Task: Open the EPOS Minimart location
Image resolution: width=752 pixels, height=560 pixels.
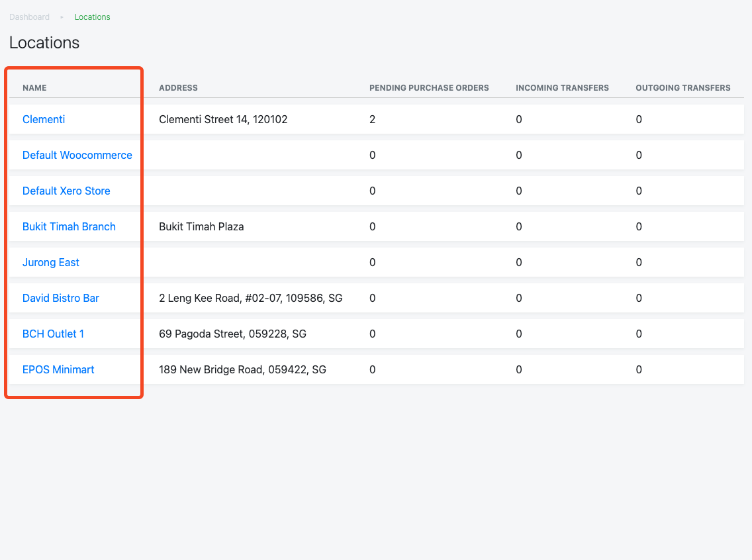Action: [x=58, y=369]
